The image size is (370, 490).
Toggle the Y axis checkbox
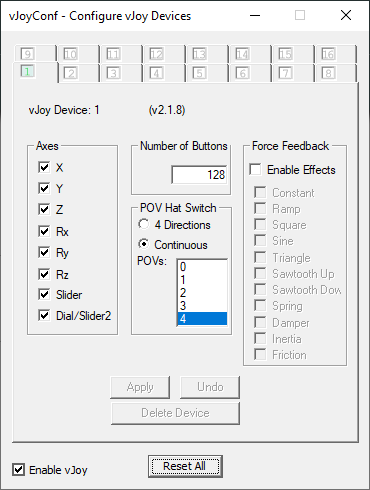(44, 188)
